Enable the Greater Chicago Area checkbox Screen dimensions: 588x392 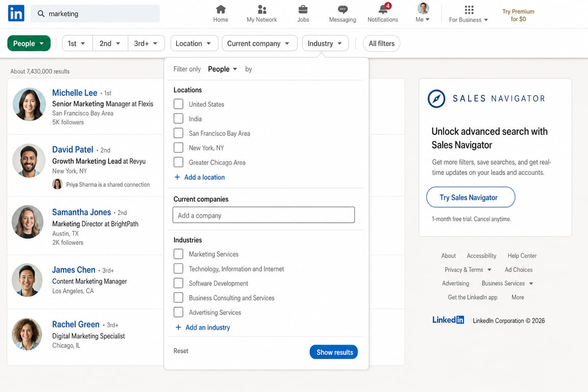(179, 162)
